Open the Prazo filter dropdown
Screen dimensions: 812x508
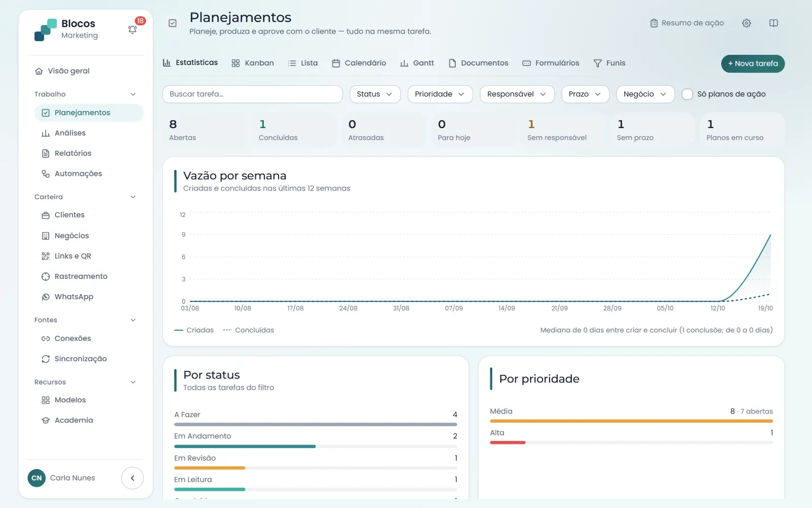point(585,94)
